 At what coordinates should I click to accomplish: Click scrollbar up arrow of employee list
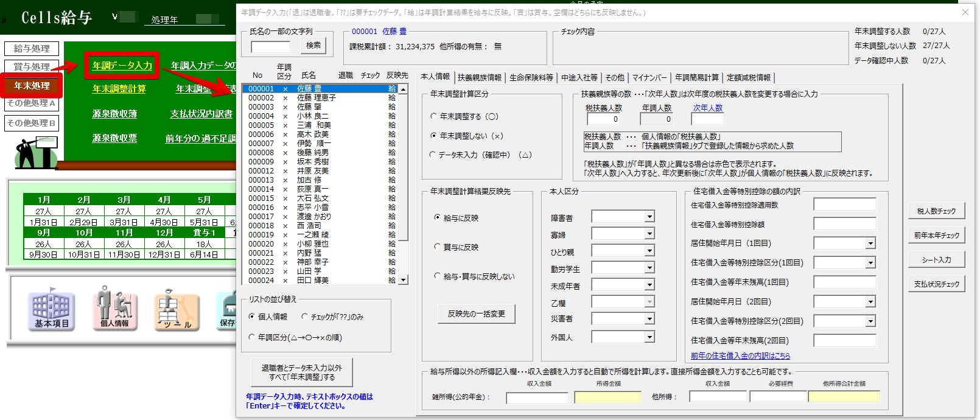tap(402, 89)
